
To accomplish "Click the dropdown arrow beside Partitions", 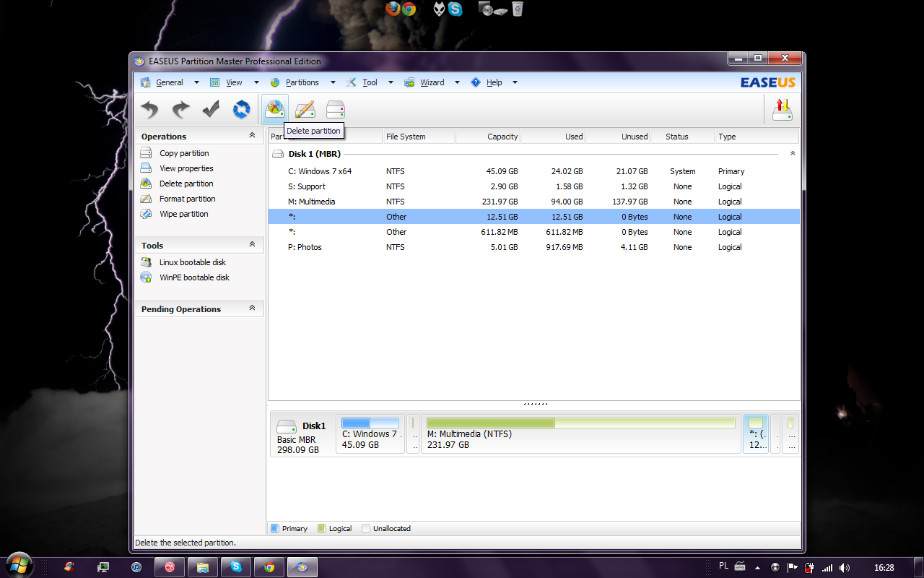I will point(332,82).
